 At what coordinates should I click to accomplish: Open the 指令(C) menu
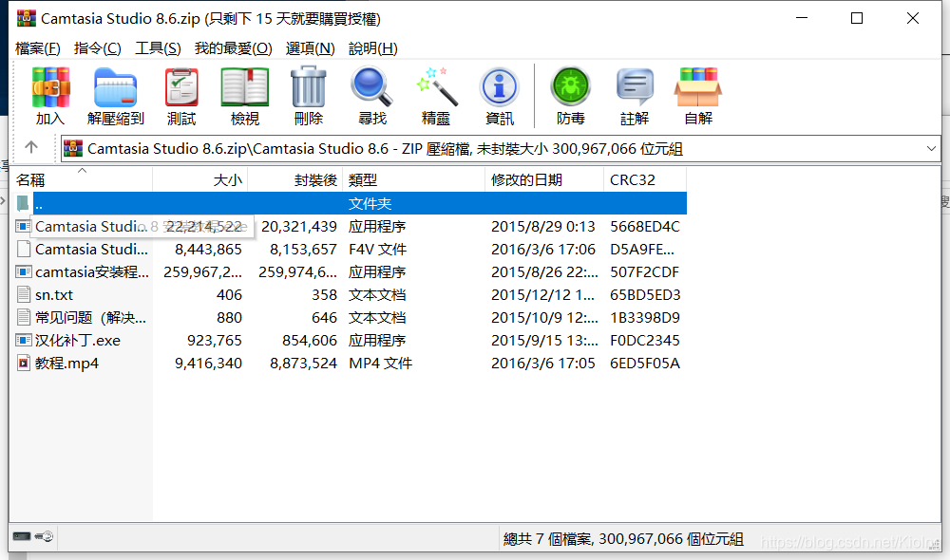click(98, 48)
